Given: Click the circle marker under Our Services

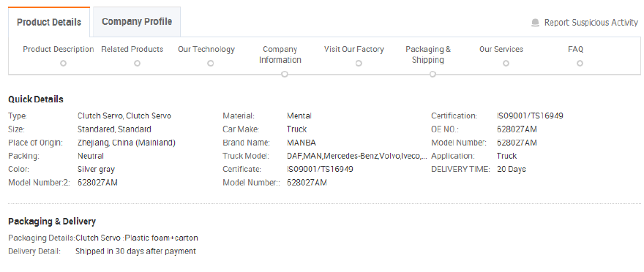Looking at the screenshot, I should [x=506, y=63].
